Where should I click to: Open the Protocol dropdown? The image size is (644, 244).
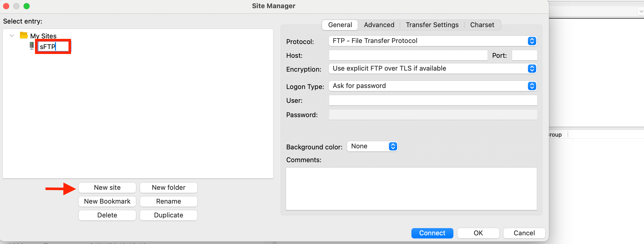pos(433,41)
